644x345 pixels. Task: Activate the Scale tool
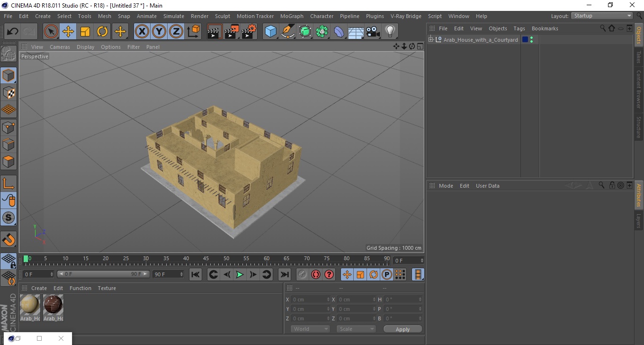pyautogui.click(x=85, y=32)
